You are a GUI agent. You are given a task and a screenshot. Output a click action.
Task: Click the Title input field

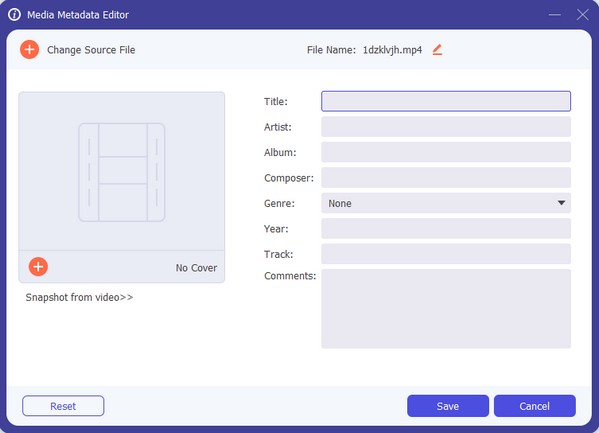tap(446, 101)
